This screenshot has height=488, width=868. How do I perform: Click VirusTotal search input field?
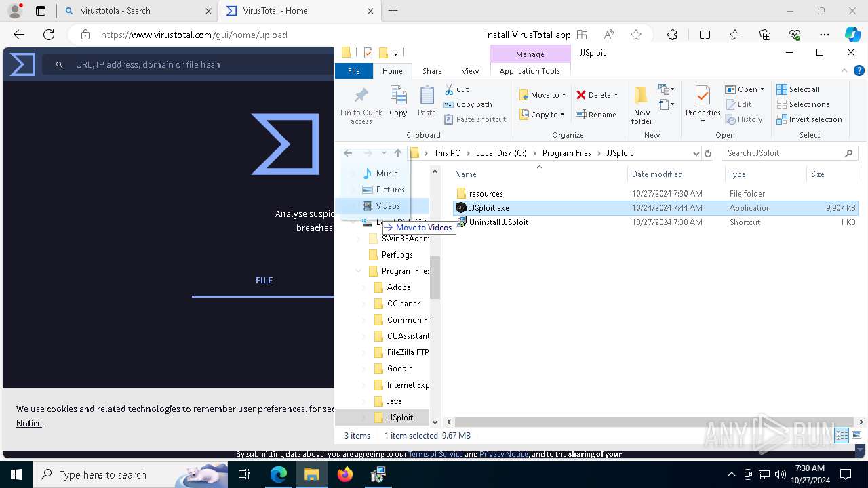point(187,64)
